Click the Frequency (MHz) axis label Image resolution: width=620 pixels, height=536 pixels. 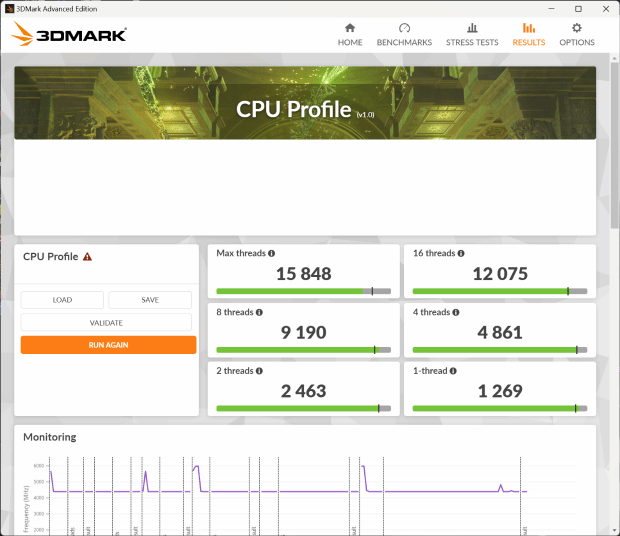pyautogui.click(x=26, y=509)
